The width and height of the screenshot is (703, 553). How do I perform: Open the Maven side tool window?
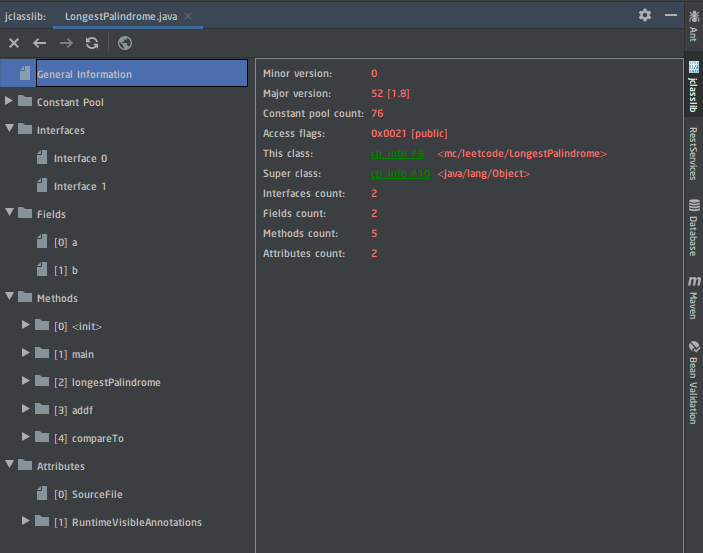pyautogui.click(x=693, y=297)
